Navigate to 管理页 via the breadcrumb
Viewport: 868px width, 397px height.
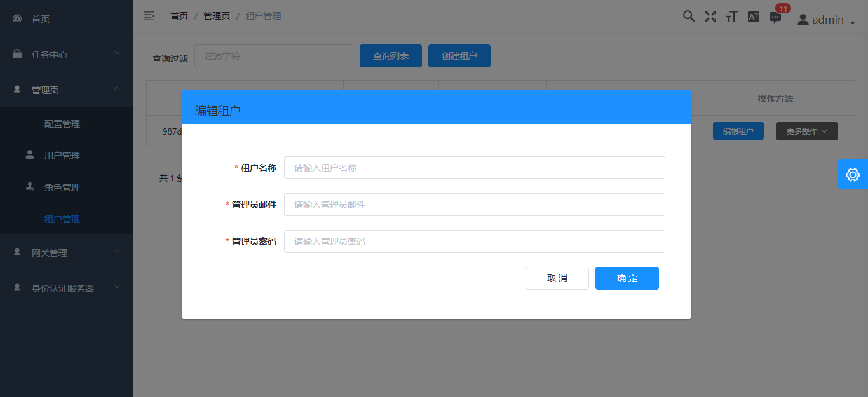pyautogui.click(x=216, y=15)
